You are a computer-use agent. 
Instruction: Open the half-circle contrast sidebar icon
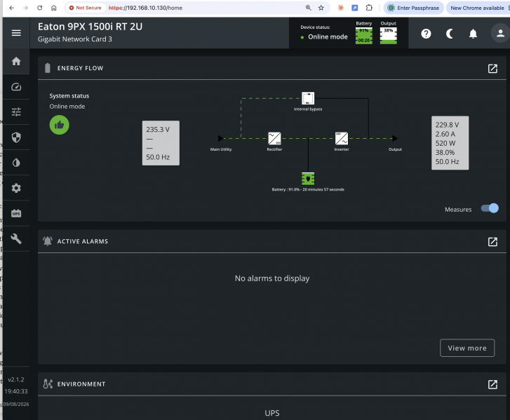click(x=16, y=163)
